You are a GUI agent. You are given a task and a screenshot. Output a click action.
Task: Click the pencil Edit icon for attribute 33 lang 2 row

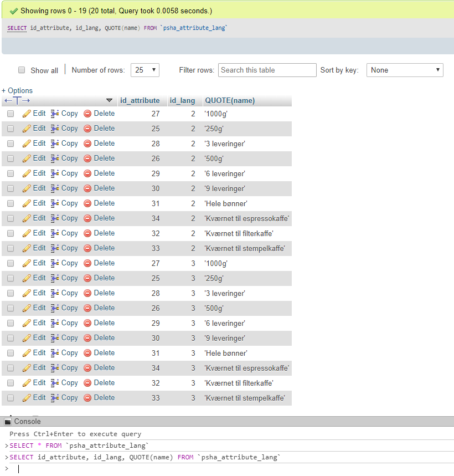(27, 248)
